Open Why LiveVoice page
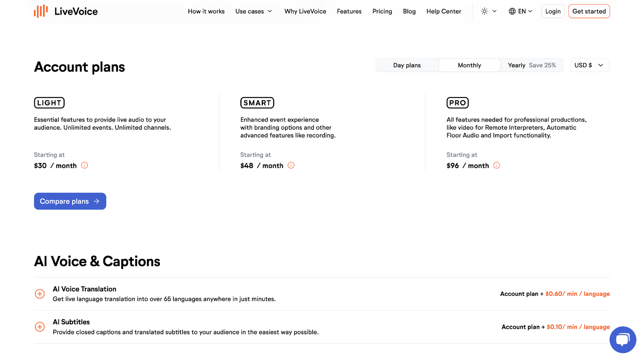 point(305,11)
